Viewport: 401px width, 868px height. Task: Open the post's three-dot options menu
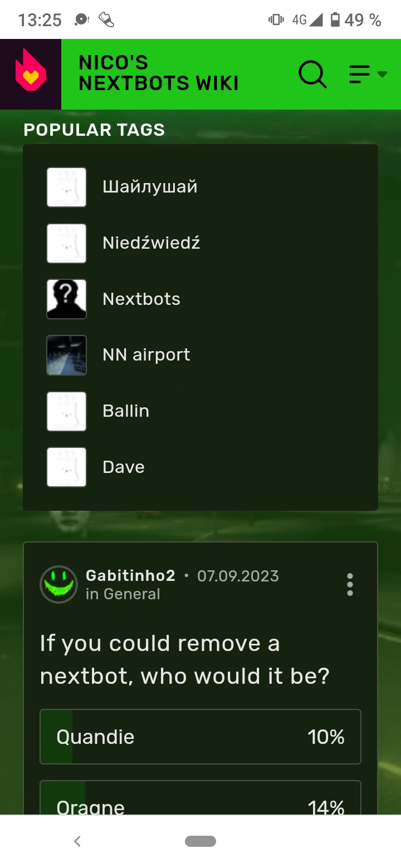350,584
